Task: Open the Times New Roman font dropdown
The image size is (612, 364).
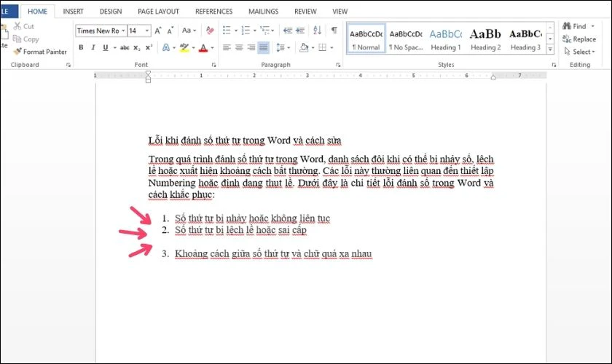Action: click(123, 31)
